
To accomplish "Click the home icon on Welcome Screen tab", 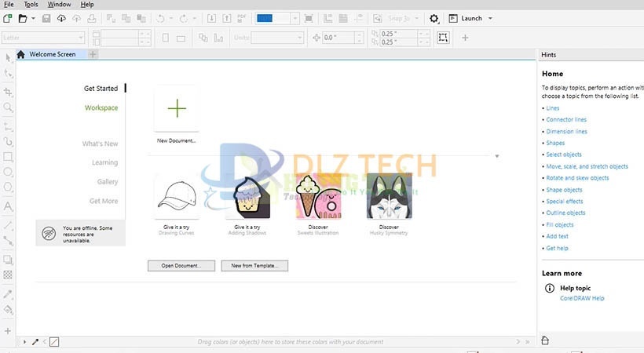I will [21, 54].
